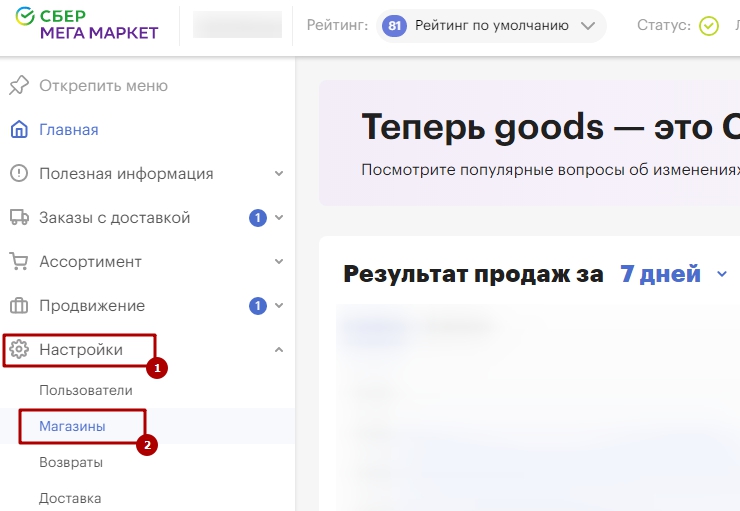This screenshot has width=740, height=511.
Task: Expand the Заказы с доставкой chevron
Action: pos(279,218)
